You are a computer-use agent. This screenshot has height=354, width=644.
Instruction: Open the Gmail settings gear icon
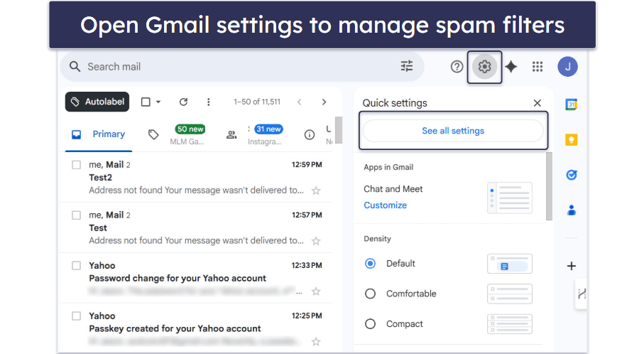point(484,67)
